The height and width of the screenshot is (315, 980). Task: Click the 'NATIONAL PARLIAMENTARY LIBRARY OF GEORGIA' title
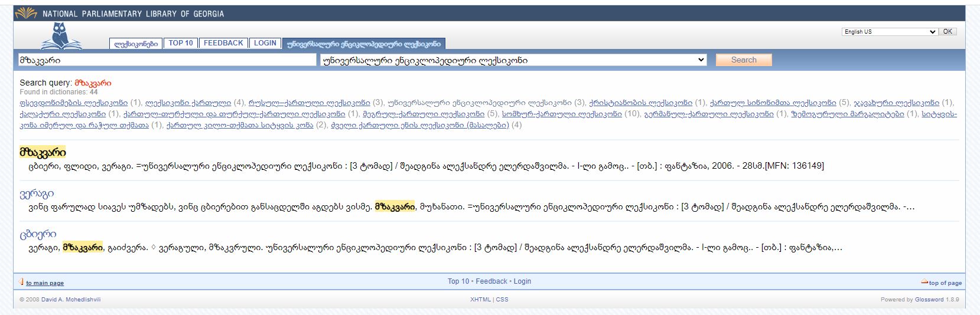click(133, 14)
